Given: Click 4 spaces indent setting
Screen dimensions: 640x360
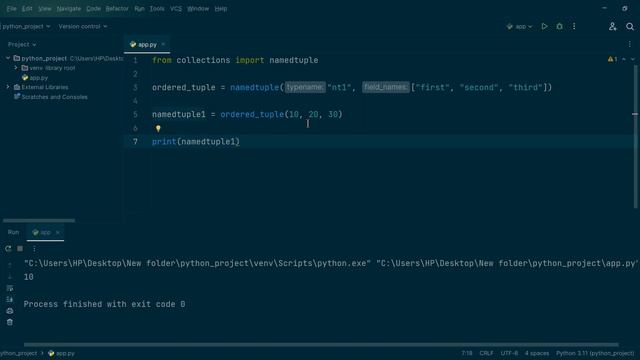Looking at the screenshot, I should click(537, 353).
